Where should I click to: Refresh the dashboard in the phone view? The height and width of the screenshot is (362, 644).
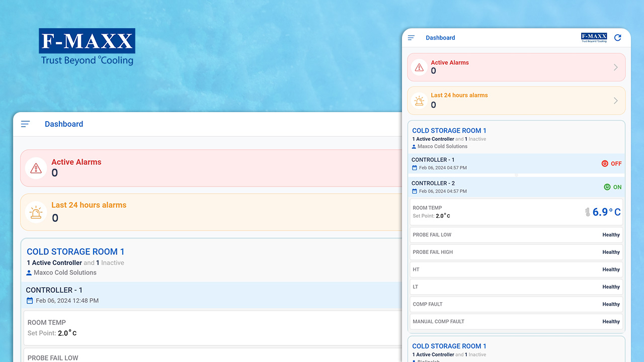pyautogui.click(x=618, y=38)
